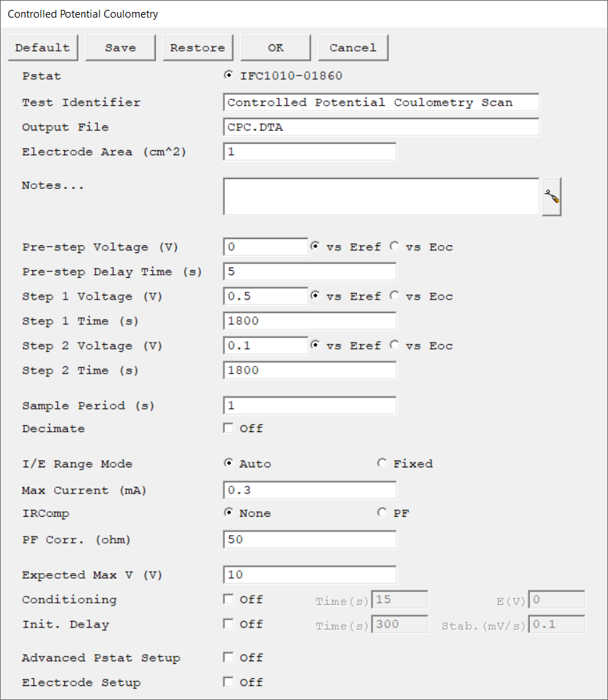608x700 pixels.
Task: Select PF for IRComp
Action: 382,512
